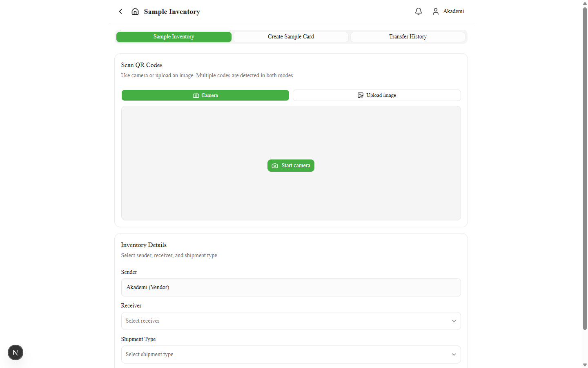Click the Shipment Type field label
The image size is (588, 368).
138,339
